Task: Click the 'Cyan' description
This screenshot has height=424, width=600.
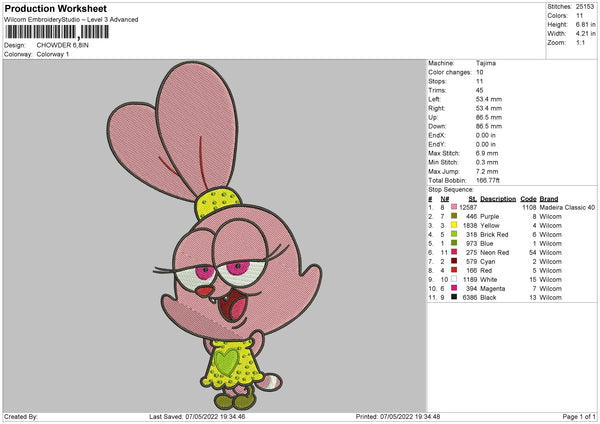Action: [x=488, y=262]
